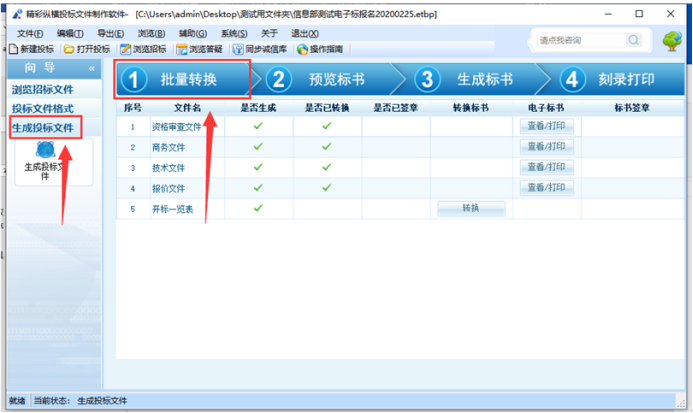Click the 退出(X) menu item
Image resolution: width=693 pixels, height=413 pixels.
(305, 34)
